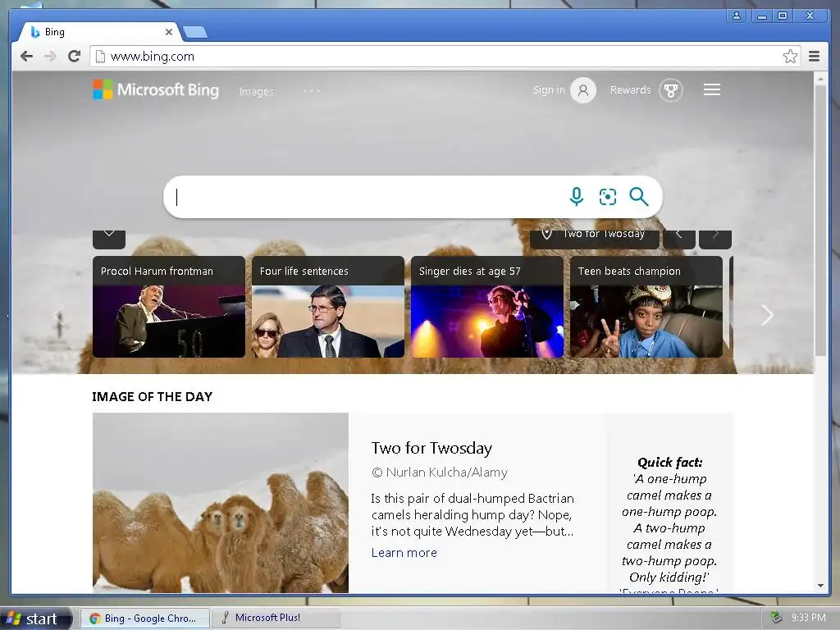840x630 pixels.
Task: Open Two for Twosday image info
Action: coord(595,239)
